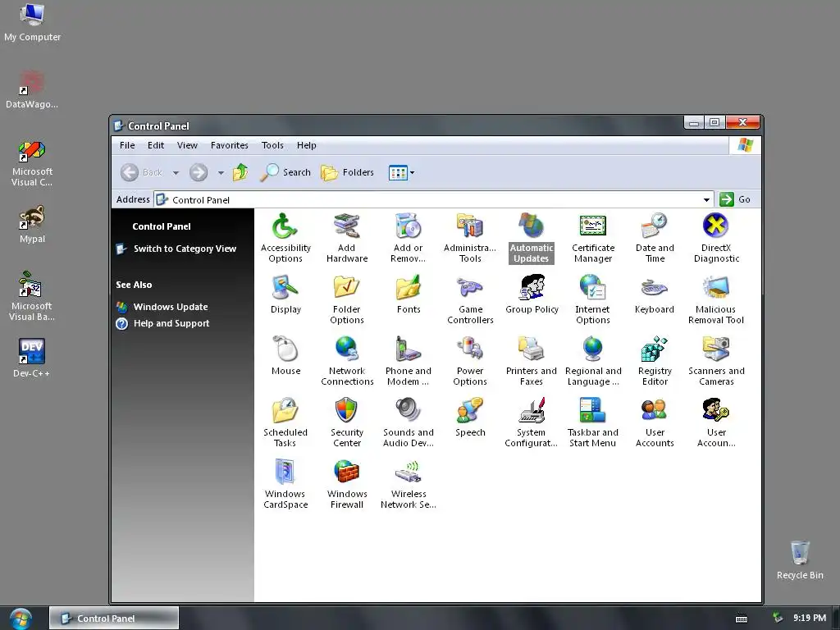The image size is (840, 630).
Task: Select Game Controllers icon
Action: click(470, 299)
